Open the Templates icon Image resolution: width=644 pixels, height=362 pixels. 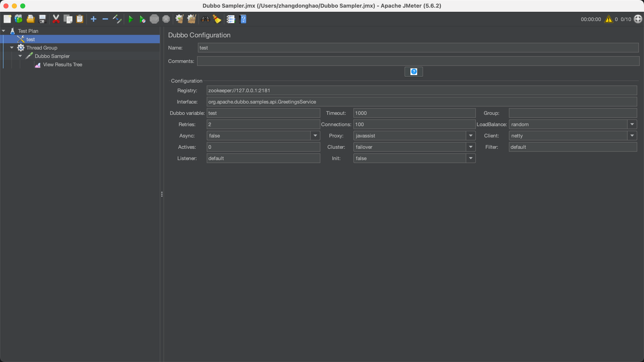click(x=18, y=19)
